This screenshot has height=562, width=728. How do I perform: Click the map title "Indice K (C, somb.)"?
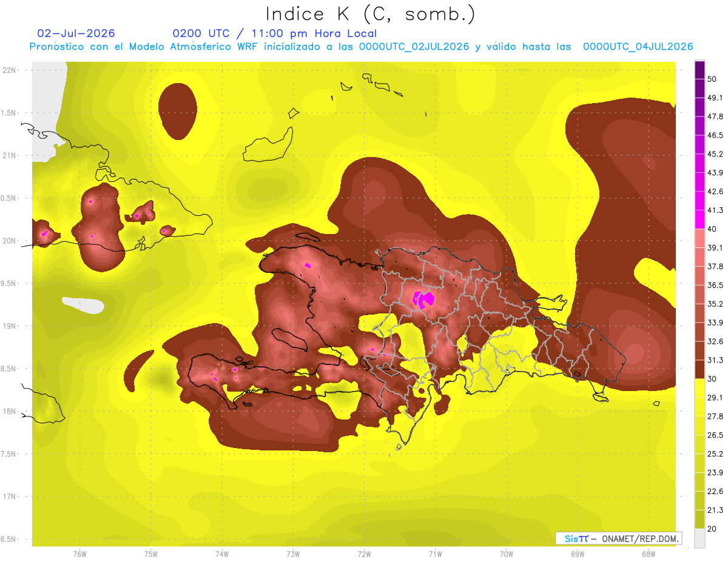coord(370,15)
